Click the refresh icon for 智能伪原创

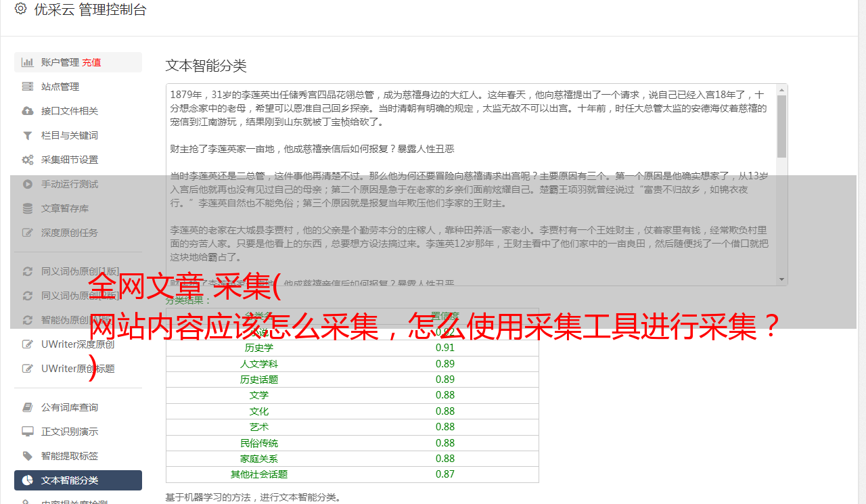click(28, 320)
